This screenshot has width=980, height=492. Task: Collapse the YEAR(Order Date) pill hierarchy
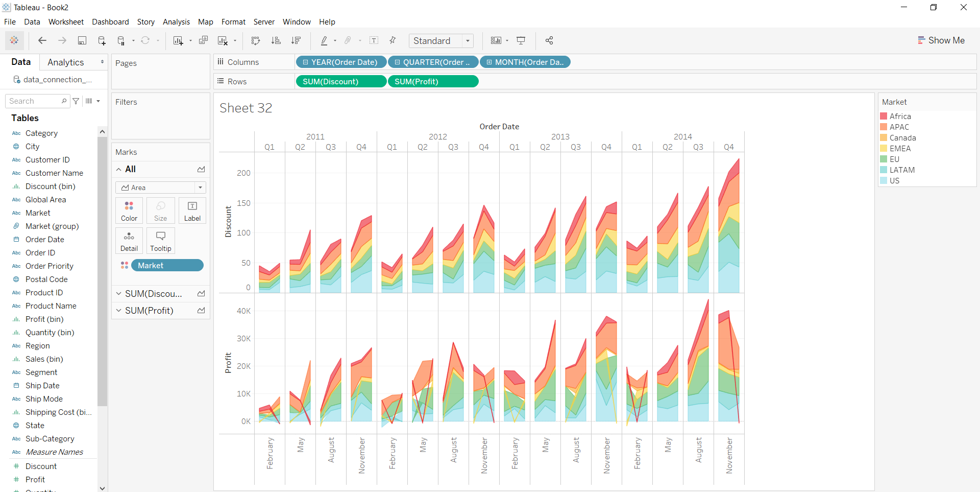[x=305, y=62]
